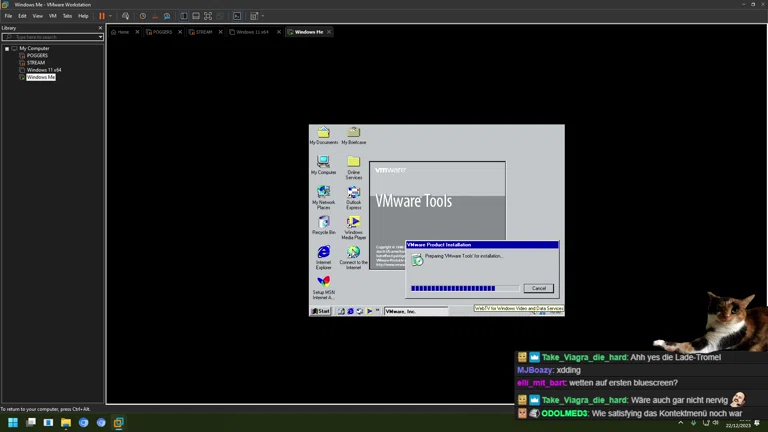Open File Explorer from the host taskbar
Image resolution: width=768 pixels, height=432 pixels.
pos(66,422)
